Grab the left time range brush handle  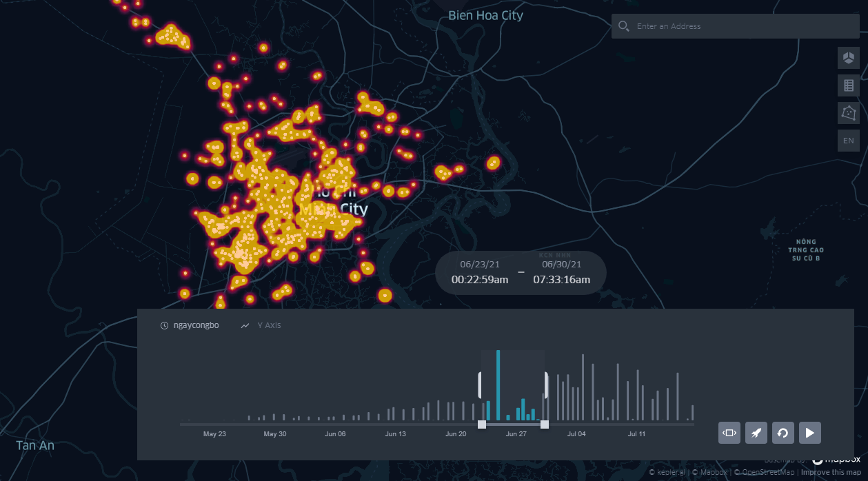(481, 385)
